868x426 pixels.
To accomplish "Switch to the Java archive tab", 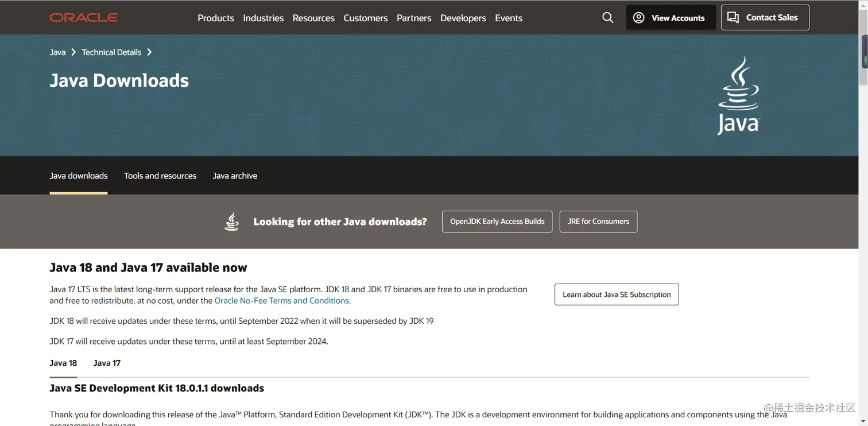I will (235, 176).
